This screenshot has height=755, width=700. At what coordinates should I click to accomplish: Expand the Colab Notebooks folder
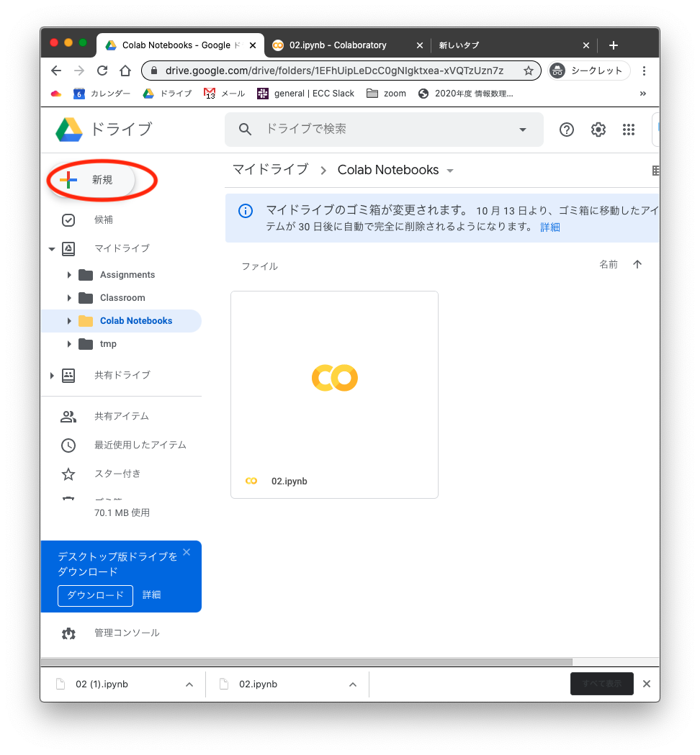[69, 321]
